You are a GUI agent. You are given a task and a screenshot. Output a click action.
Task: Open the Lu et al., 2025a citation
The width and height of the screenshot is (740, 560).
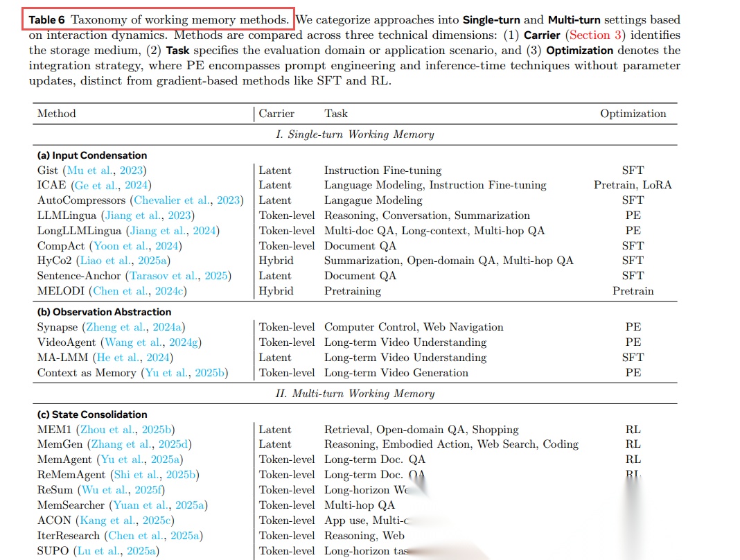[116, 550]
